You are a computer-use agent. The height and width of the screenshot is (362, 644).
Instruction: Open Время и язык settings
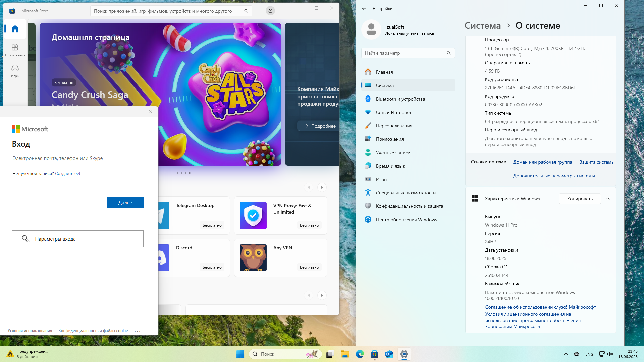click(x=408, y=166)
